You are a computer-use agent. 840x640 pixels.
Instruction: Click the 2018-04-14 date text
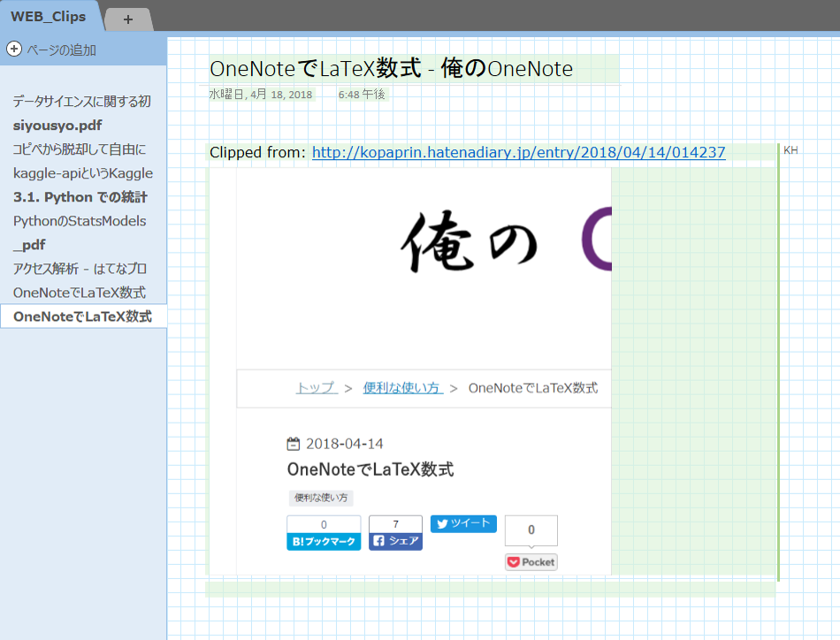[x=345, y=444]
